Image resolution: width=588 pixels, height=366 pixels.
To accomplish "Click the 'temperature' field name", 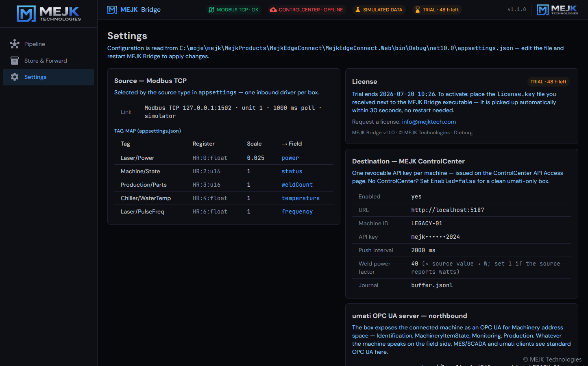I will (x=301, y=198).
